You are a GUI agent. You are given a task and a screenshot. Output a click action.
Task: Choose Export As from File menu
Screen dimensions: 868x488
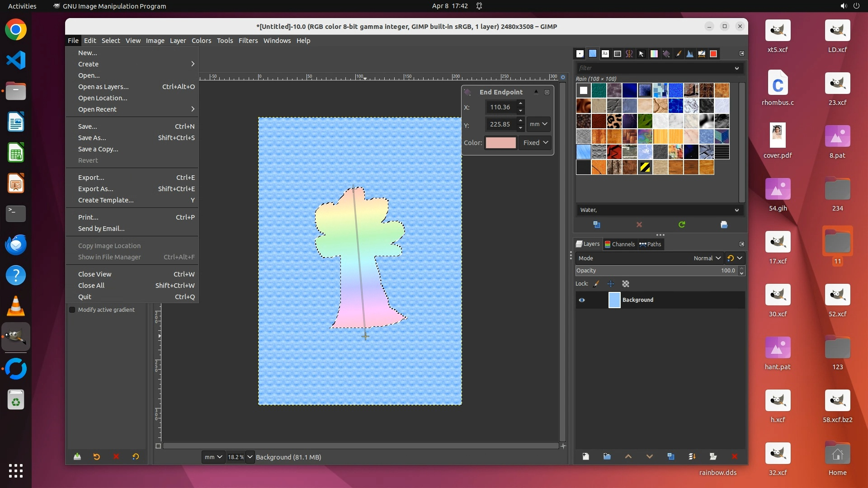pyautogui.click(x=96, y=189)
